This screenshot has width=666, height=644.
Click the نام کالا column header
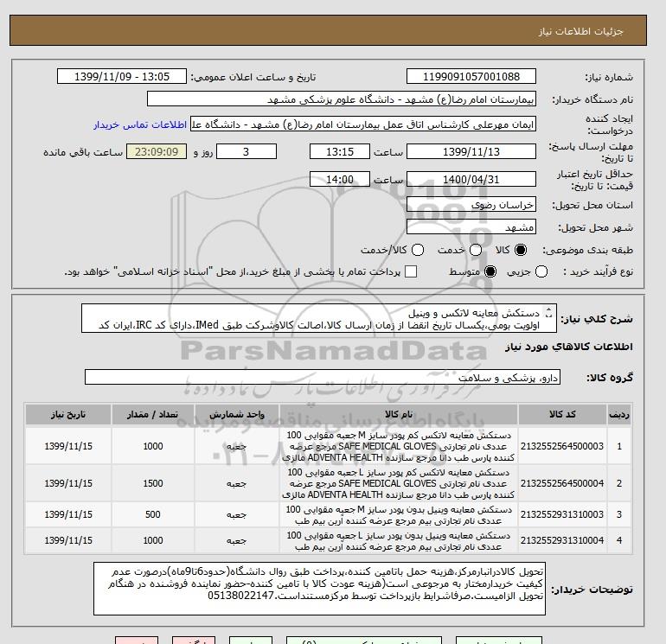coord(399,414)
